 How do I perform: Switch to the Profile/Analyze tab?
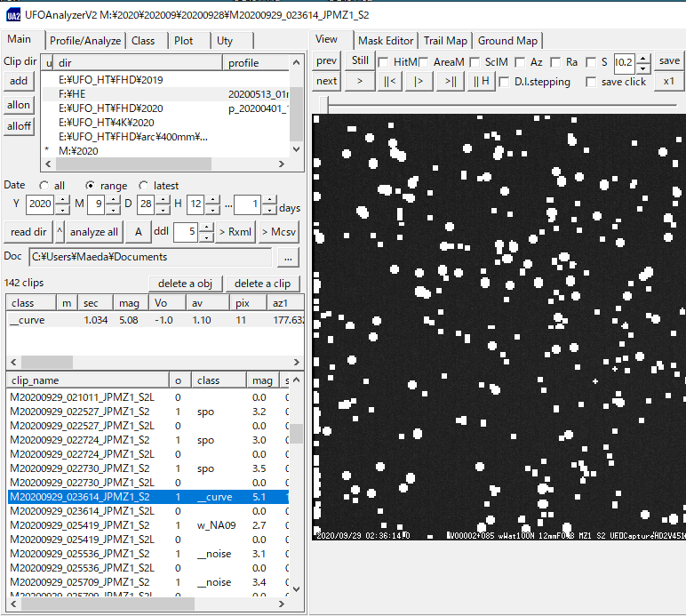point(84,41)
